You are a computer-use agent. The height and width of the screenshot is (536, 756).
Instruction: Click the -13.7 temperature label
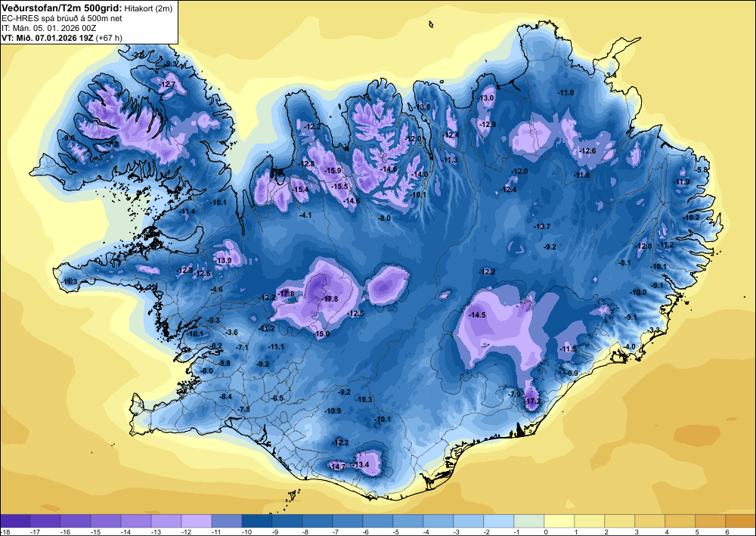point(542,227)
